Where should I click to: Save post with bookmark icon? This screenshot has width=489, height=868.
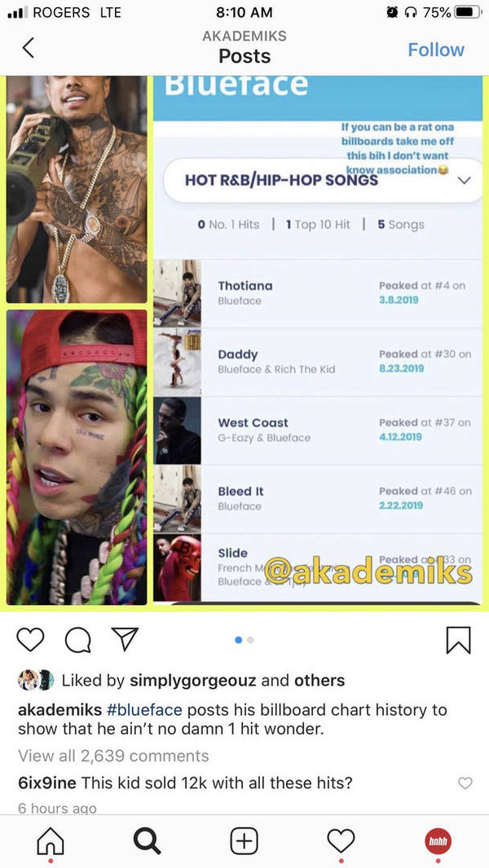(458, 640)
